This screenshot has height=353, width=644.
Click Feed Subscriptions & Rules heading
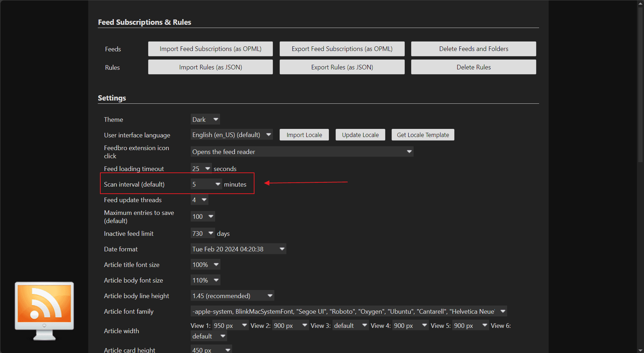point(144,22)
